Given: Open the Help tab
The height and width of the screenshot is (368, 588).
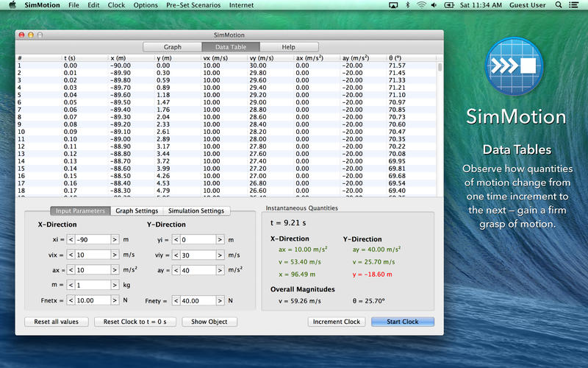Looking at the screenshot, I should [288, 47].
